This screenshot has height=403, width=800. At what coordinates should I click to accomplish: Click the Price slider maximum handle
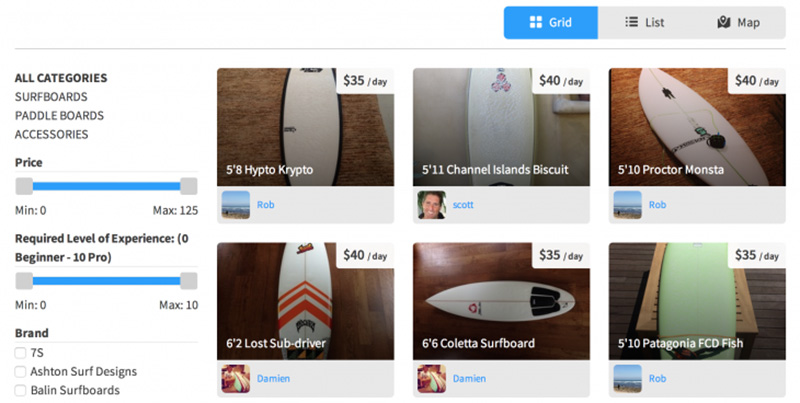[x=189, y=186]
